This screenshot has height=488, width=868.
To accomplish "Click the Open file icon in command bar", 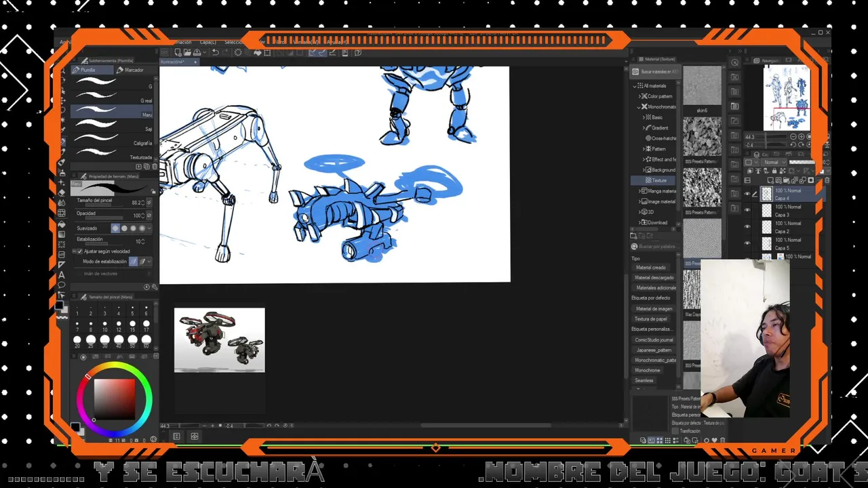I will click(187, 53).
